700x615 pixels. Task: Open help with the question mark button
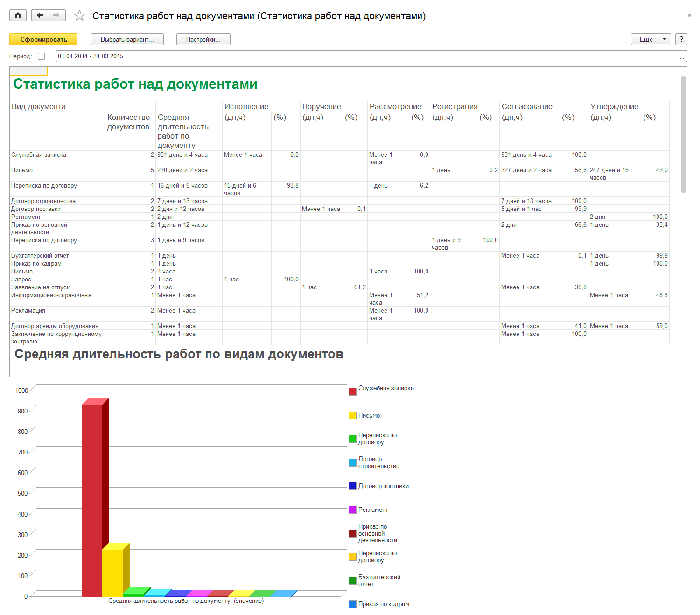(681, 39)
